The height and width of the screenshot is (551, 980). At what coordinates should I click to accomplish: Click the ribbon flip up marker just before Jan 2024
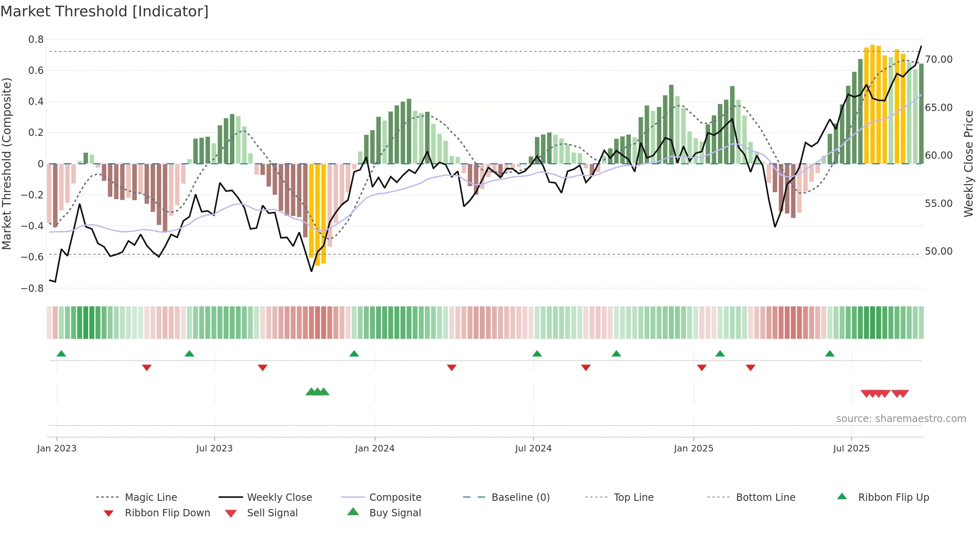point(354,353)
